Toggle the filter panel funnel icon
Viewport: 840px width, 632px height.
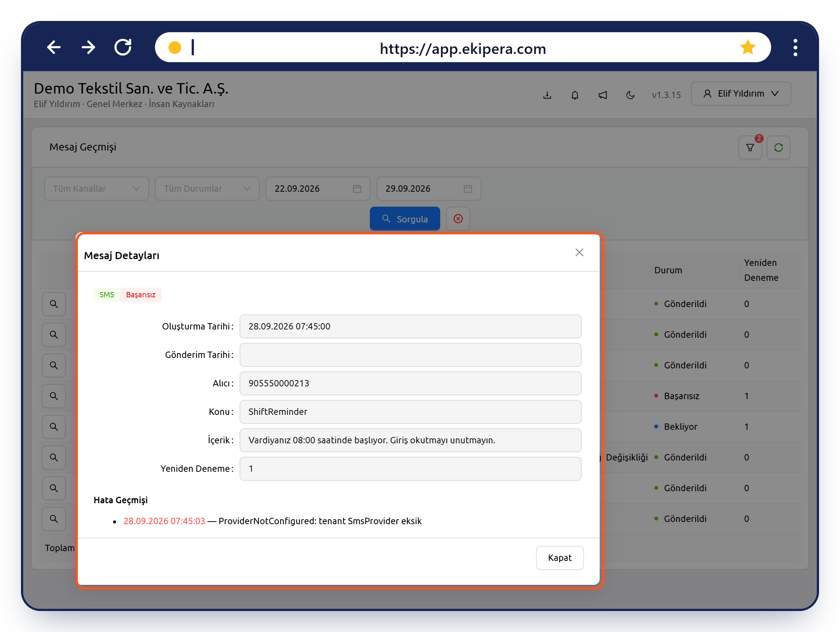click(750, 148)
